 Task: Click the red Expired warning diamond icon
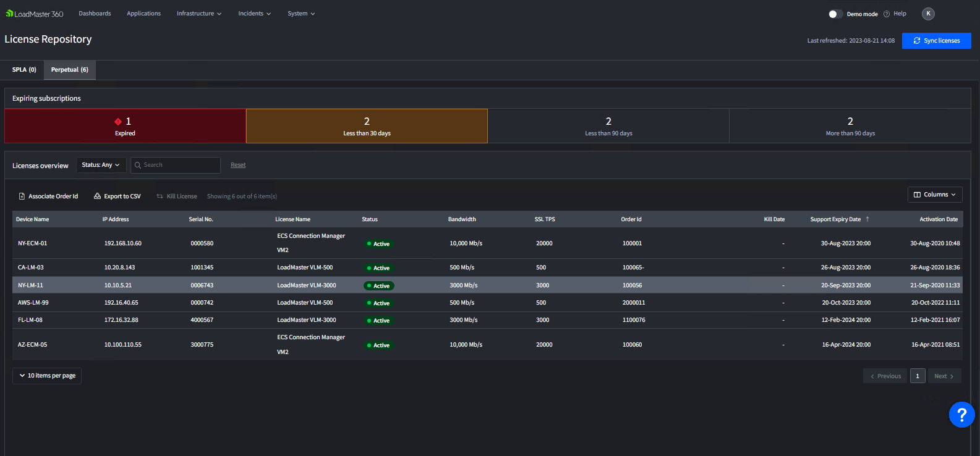(118, 122)
